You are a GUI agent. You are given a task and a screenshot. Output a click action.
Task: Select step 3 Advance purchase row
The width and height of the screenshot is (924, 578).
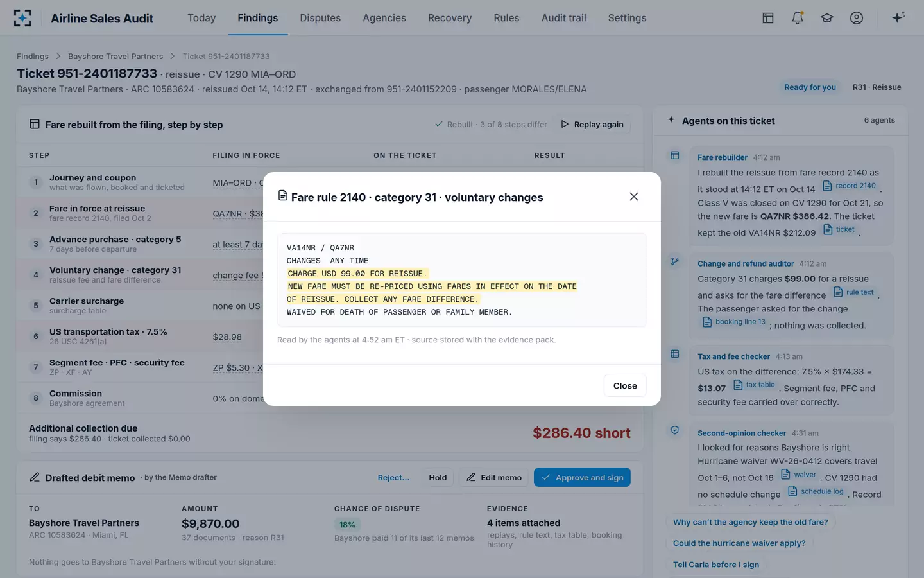[330, 244]
